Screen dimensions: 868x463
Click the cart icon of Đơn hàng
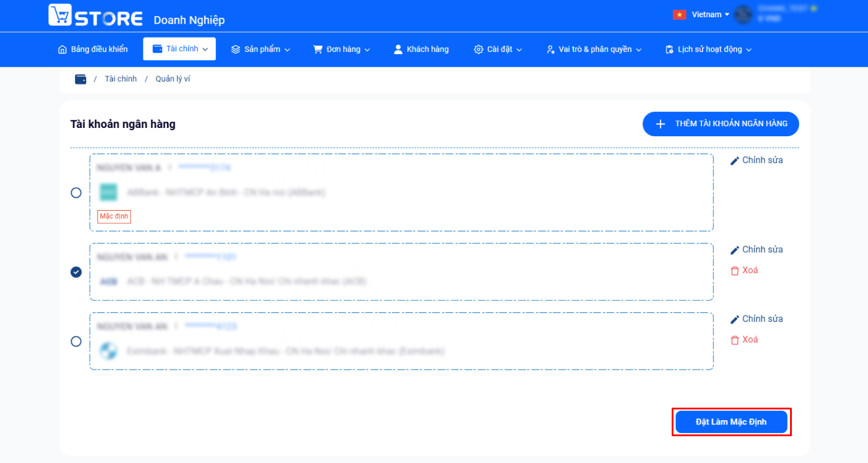pyautogui.click(x=318, y=49)
